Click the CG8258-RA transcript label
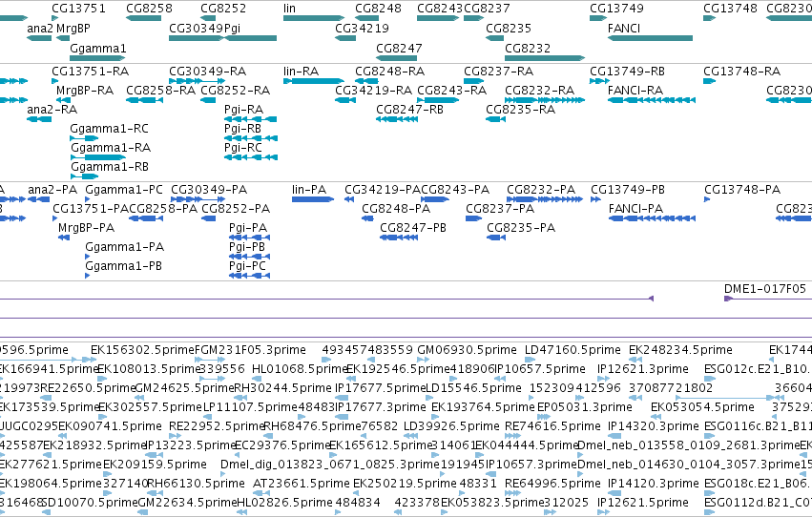The image size is (812, 517). pyautogui.click(x=161, y=91)
